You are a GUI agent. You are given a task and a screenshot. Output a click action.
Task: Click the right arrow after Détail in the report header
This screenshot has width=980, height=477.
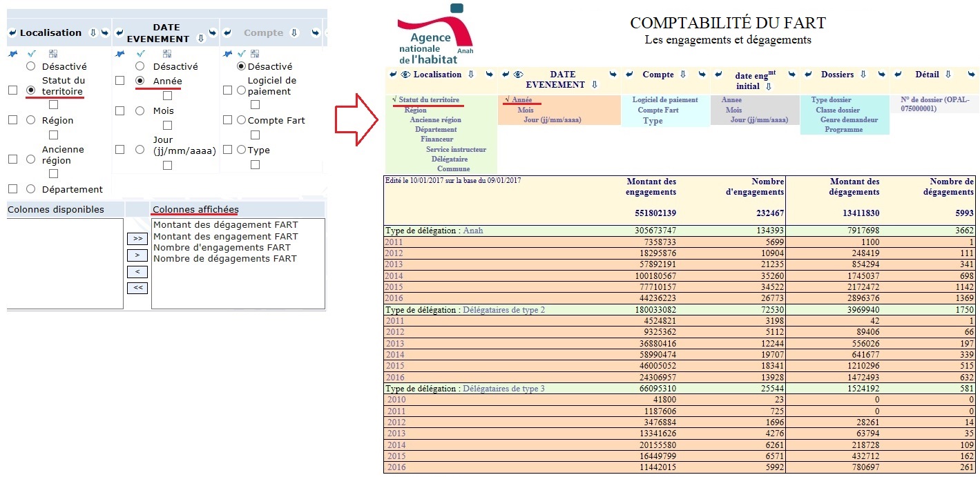(x=972, y=75)
